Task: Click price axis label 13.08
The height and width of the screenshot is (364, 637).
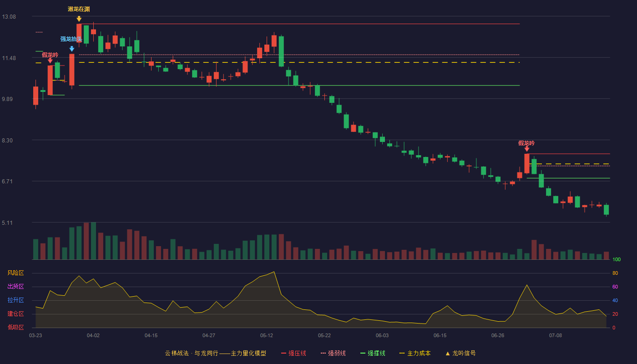Action: pyautogui.click(x=9, y=17)
